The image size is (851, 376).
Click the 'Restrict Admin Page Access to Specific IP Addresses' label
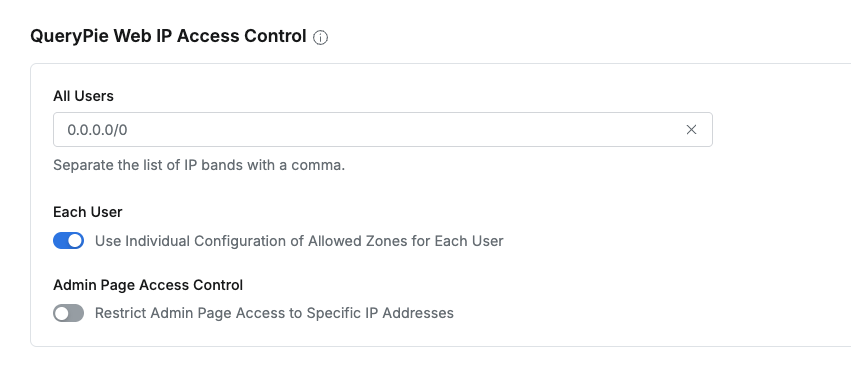click(x=274, y=313)
